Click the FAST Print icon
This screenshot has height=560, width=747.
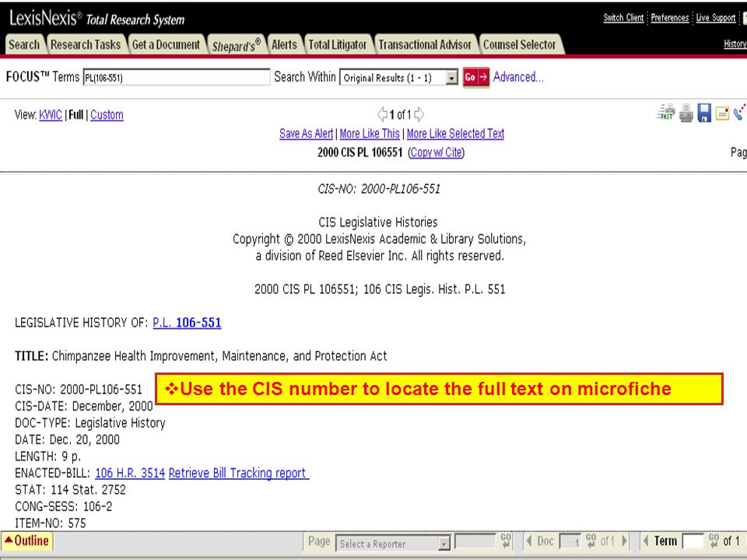[x=665, y=113]
